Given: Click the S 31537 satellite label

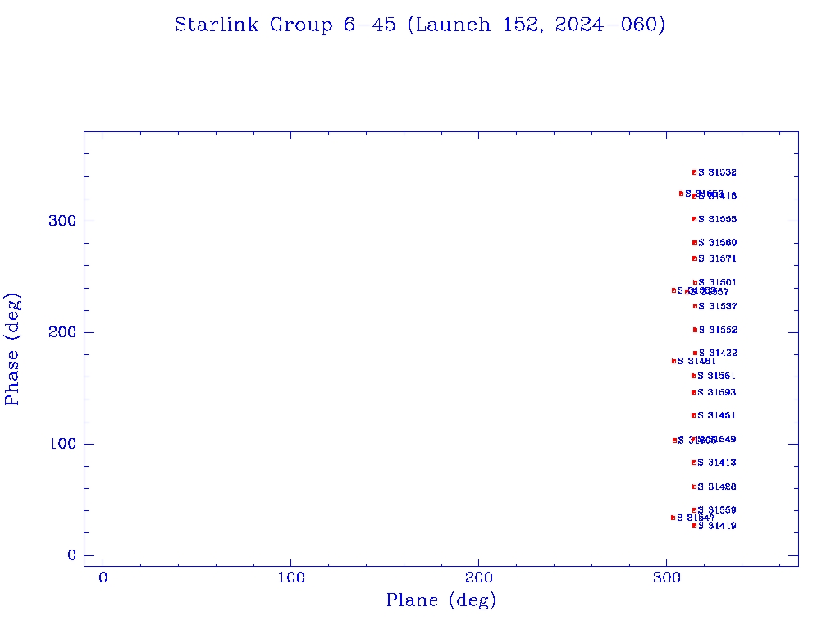Looking at the screenshot, I should (718, 306).
